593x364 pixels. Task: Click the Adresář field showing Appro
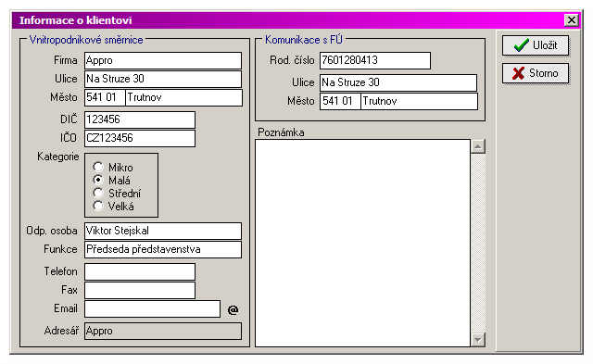(x=163, y=331)
